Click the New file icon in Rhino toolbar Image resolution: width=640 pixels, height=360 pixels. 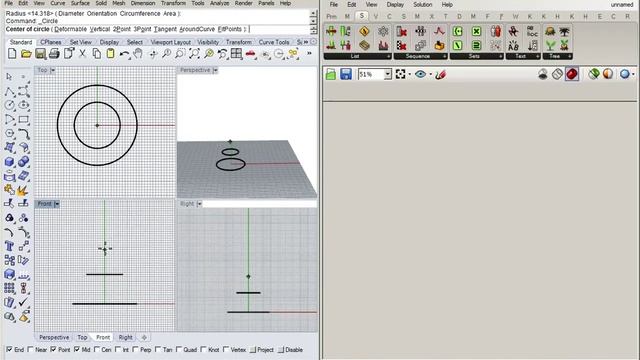point(12,53)
